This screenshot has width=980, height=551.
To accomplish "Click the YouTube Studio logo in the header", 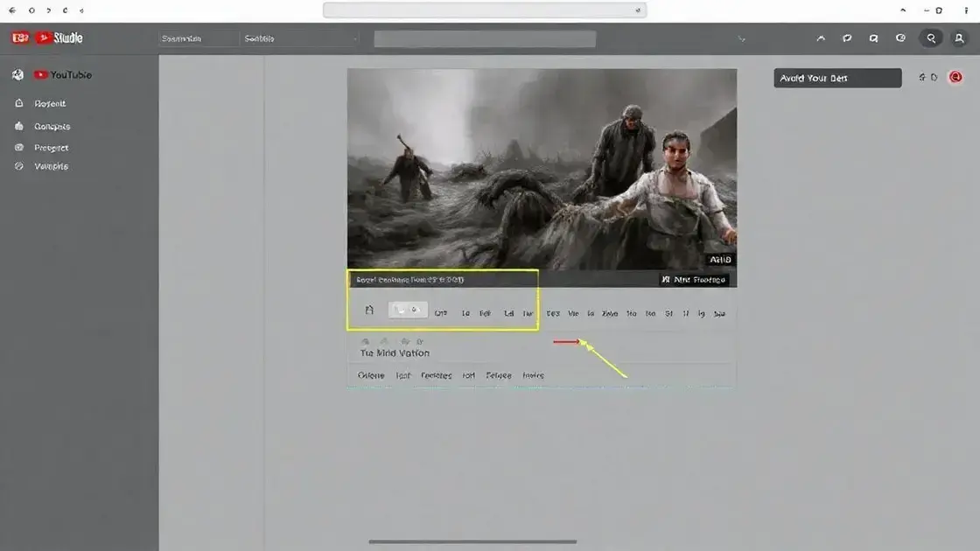I will pyautogui.click(x=47, y=38).
